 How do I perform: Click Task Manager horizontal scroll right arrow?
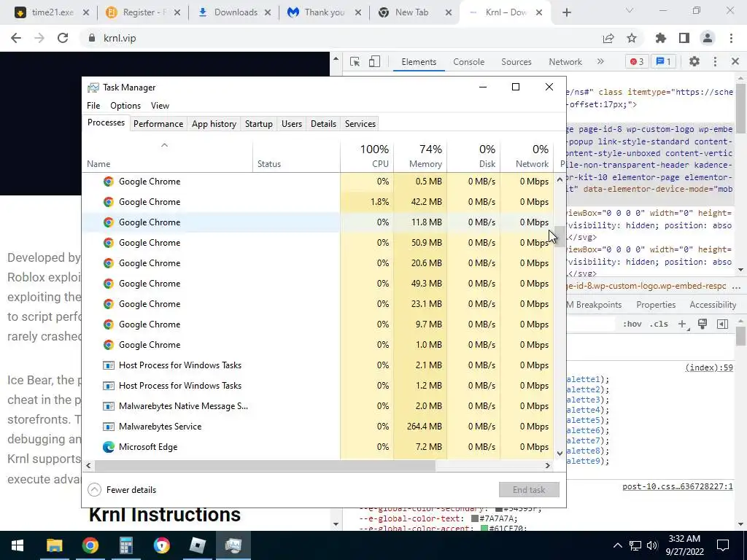click(548, 466)
